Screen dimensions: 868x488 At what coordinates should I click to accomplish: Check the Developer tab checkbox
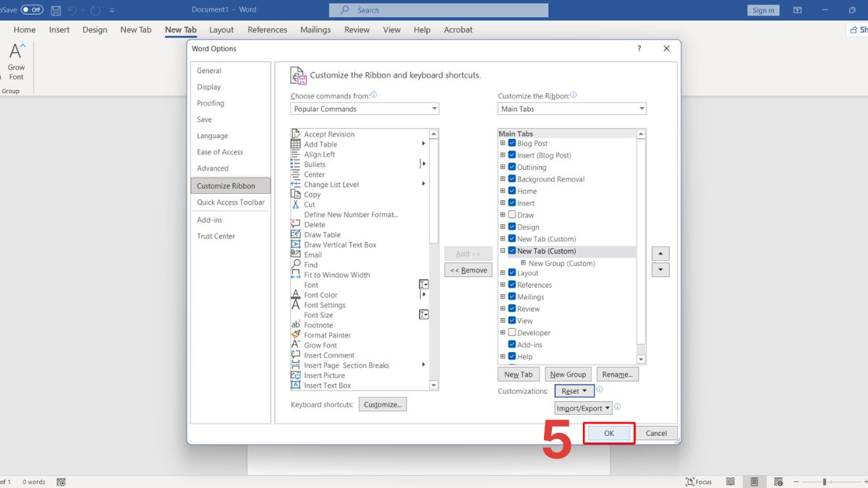(512, 333)
